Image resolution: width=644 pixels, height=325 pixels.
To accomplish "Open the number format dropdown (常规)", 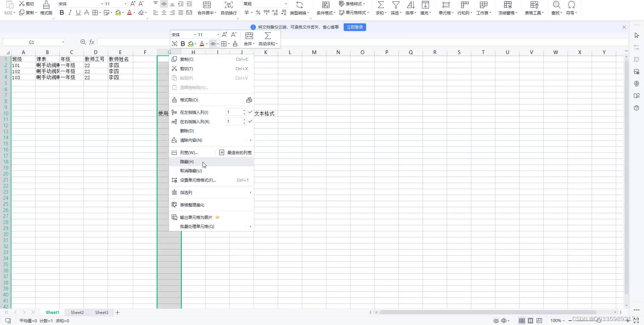I will 285,4.
